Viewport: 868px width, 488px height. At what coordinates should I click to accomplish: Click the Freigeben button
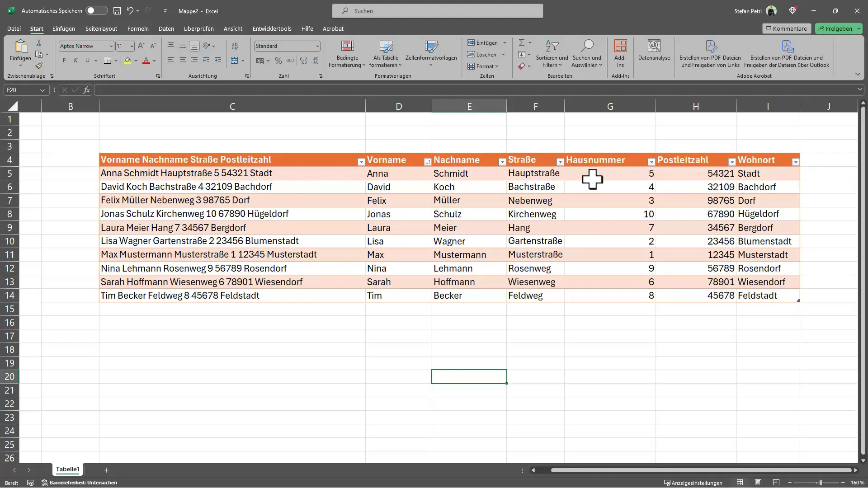coord(838,28)
